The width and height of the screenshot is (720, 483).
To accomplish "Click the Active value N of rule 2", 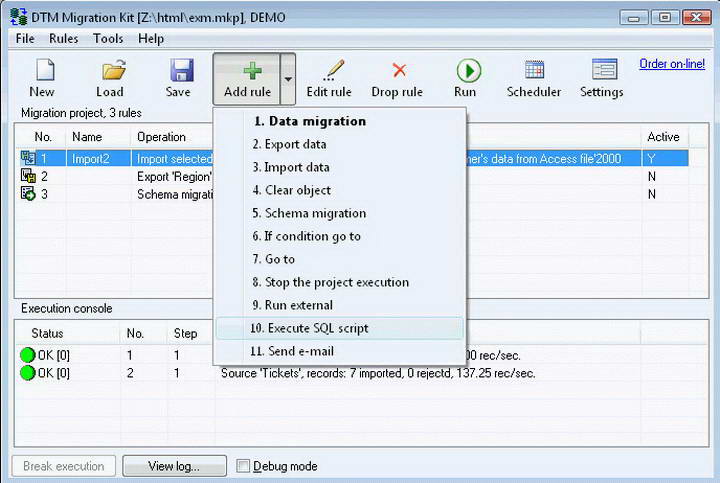I will tap(652, 176).
